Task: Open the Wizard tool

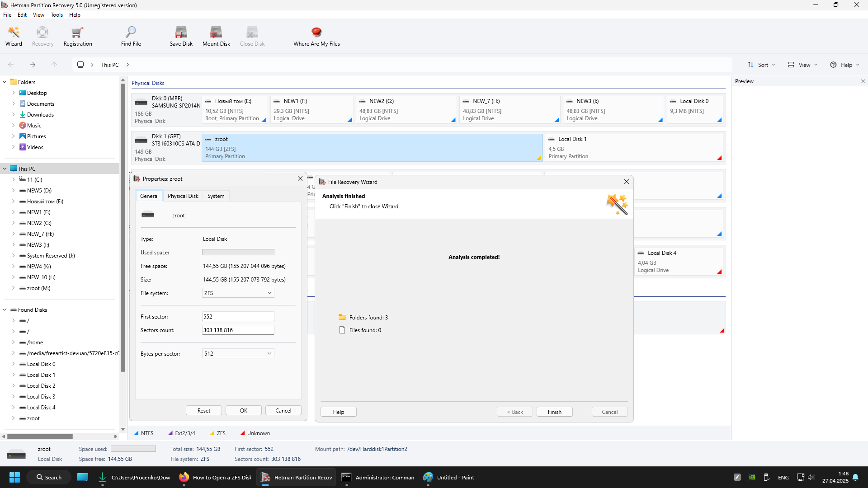Action: (x=14, y=36)
